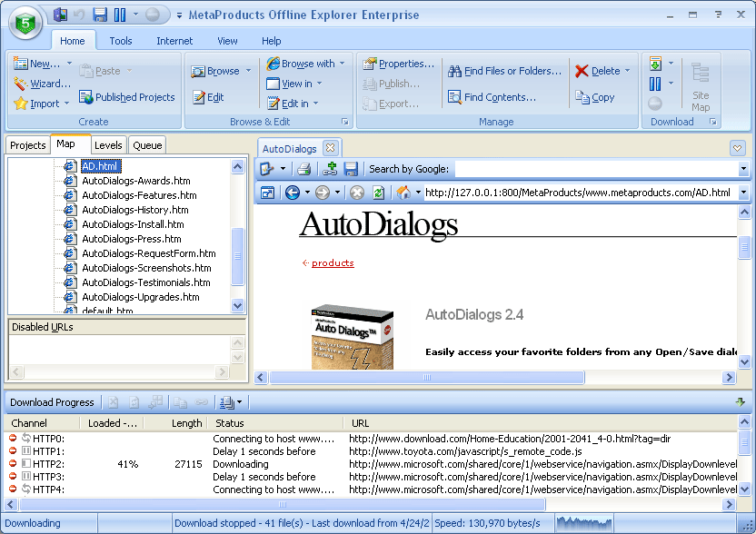756x534 pixels.
Task: Expand the Import dropdown arrow
Action: click(66, 104)
